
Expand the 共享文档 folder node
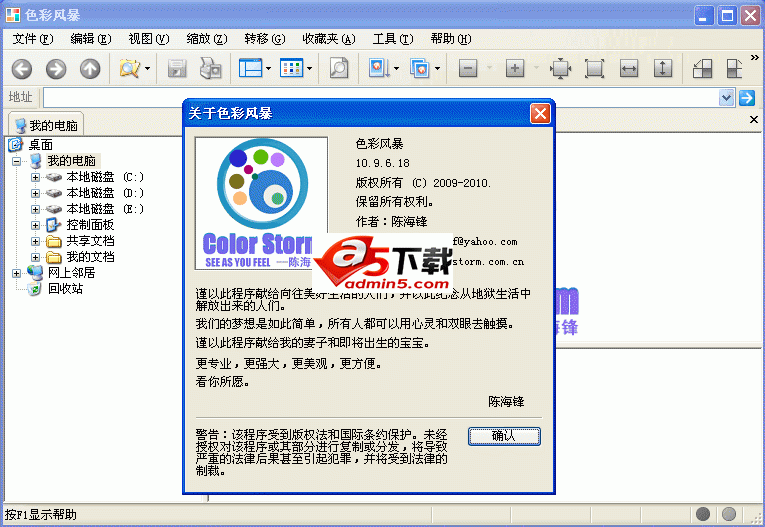(x=35, y=242)
